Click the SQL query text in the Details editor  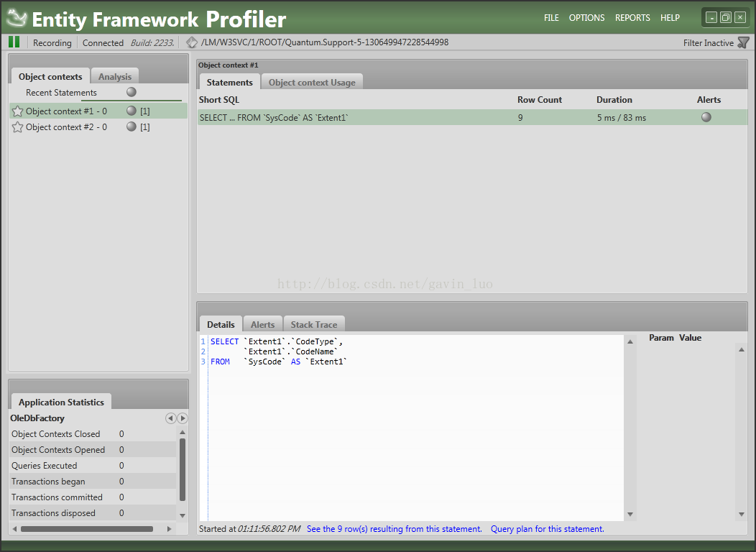(279, 351)
